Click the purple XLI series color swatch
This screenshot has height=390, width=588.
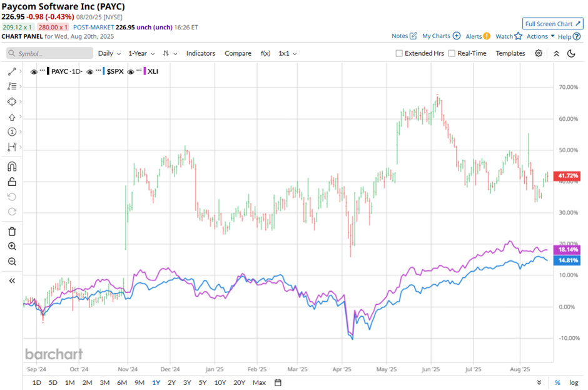(x=144, y=71)
